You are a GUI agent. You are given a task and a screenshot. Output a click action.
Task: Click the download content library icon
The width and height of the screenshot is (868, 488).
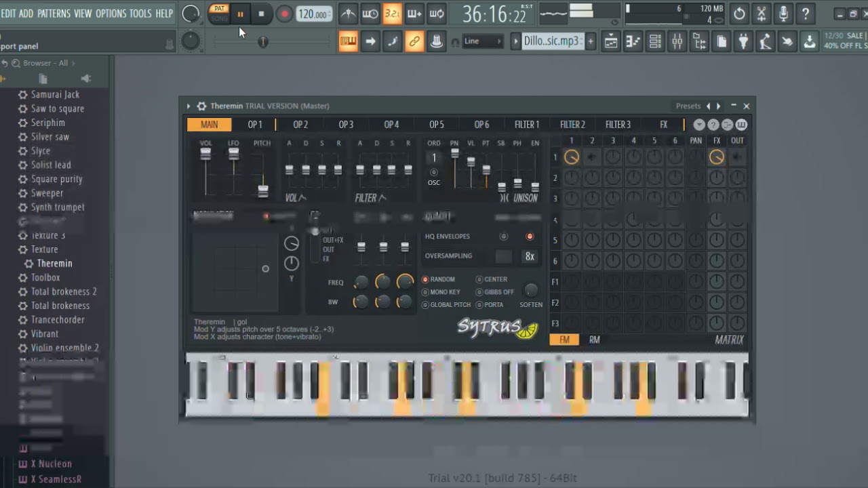[810, 41]
